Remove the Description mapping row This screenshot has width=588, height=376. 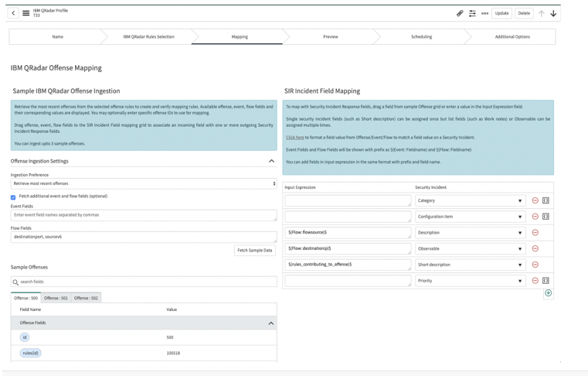[535, 233]
